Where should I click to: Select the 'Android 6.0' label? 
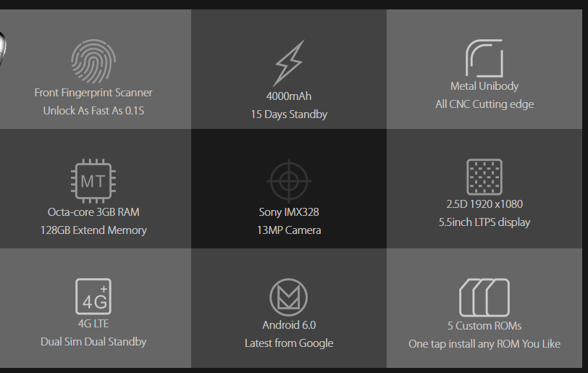(x=289, y=325)
